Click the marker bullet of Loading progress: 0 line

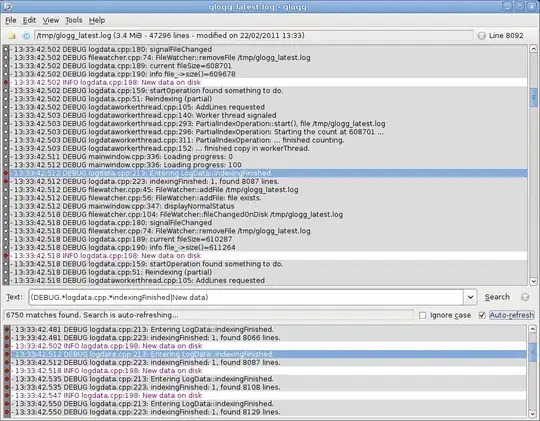(6, 157)
